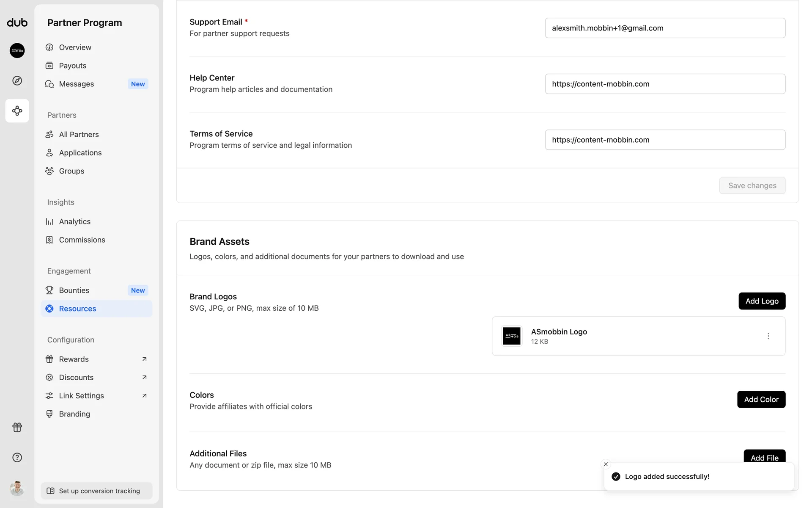The image size is (812, 508).
Task: Click the help question mark icon
Action: click(17, 457)
